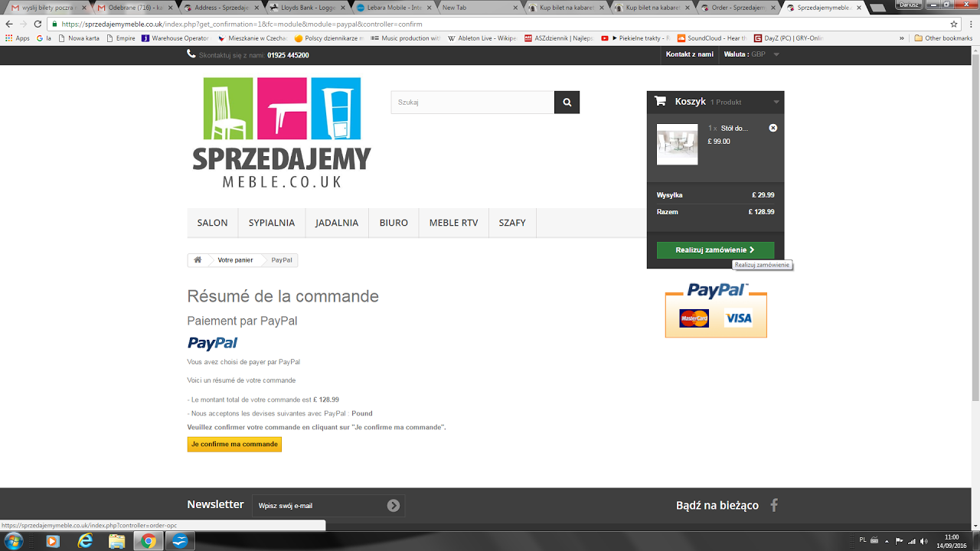Click Realizuj zamówienie checkout button
Screen dimensions: 980x551
[x=715, y=249]
